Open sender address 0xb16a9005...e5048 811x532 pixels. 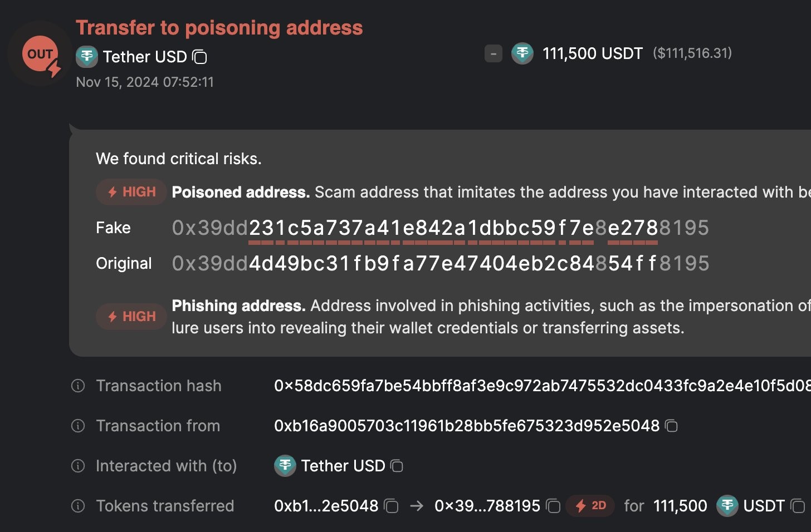pos(467,426)
